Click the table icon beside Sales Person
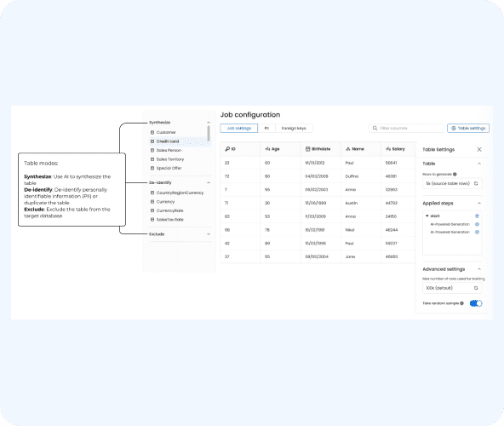Viewport: 504px width, 426px height. click(152, 150)
